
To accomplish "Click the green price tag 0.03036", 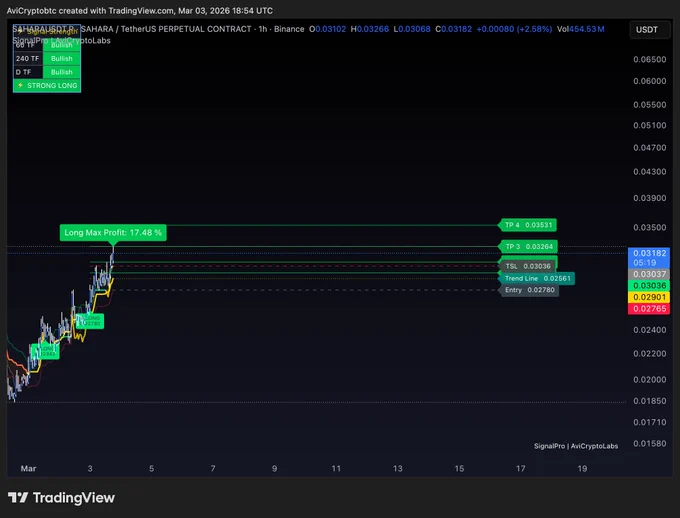I will (649, 285).
